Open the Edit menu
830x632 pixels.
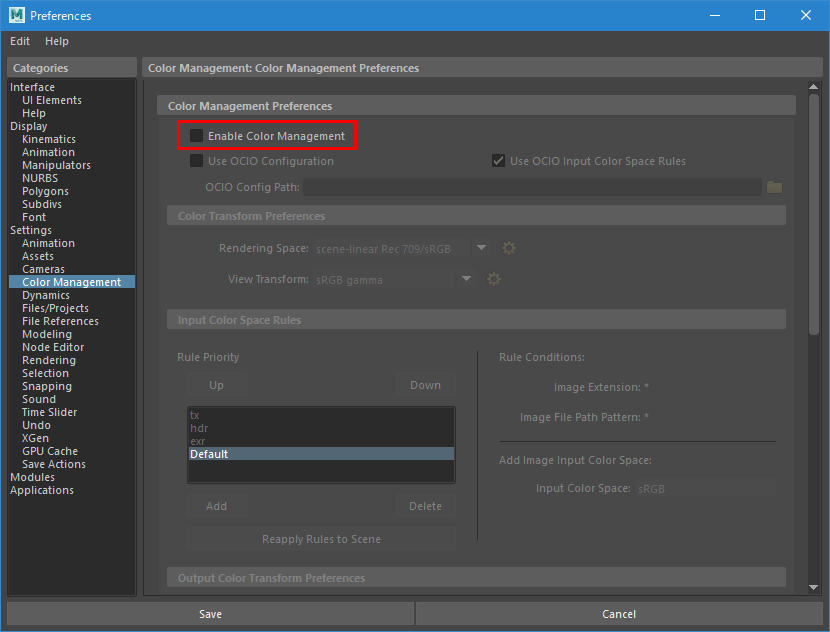20,41
